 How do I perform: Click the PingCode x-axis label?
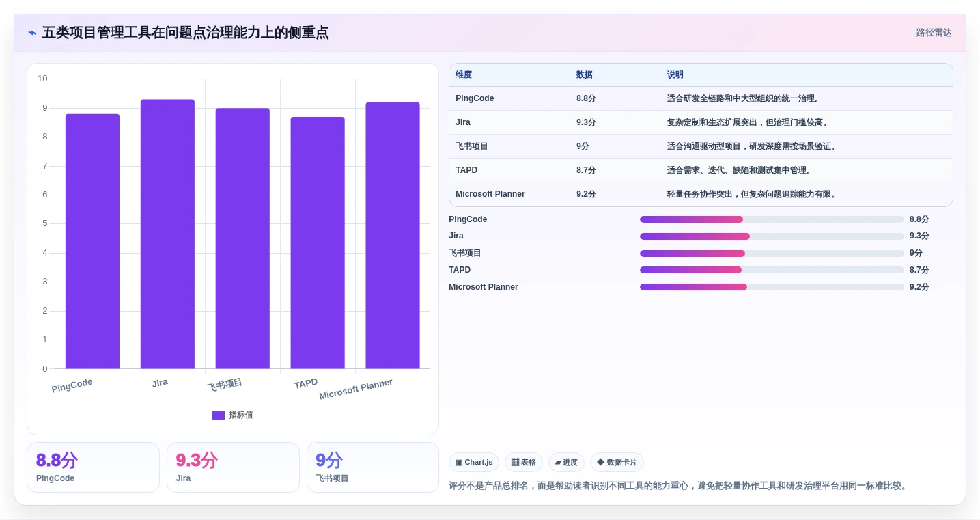pyautogui.click(x=72, y=385)
